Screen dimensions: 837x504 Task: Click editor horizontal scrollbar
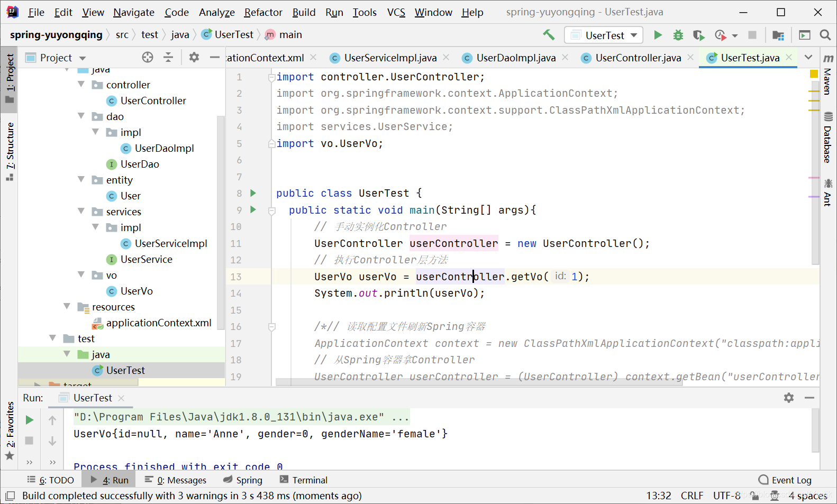click(x=479, y=382)
